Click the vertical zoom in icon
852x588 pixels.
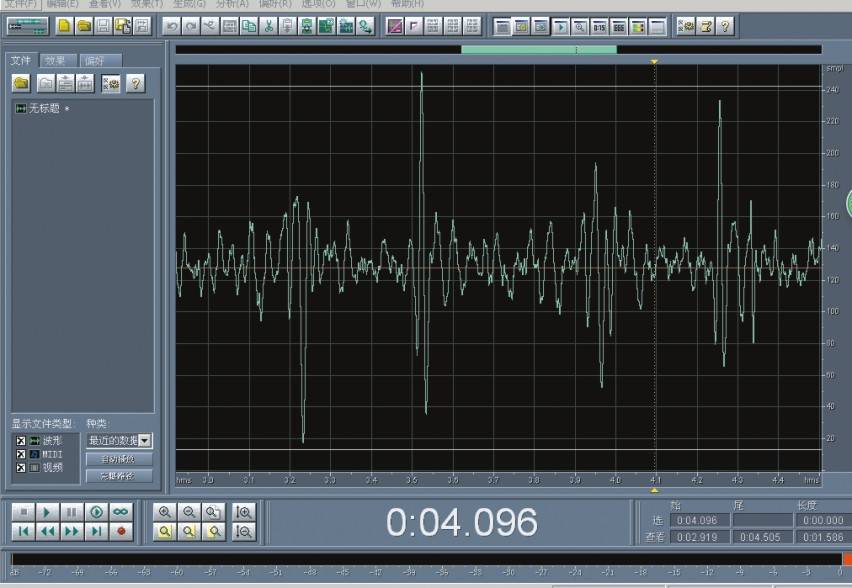tap(243, 511)
